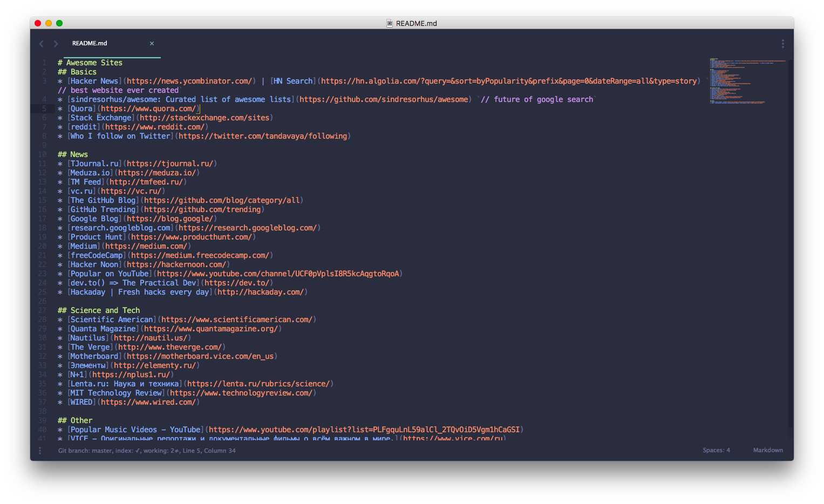Click the Quora URL on line 5
This screenshot has width=824, height=504.
click(148, 108)
